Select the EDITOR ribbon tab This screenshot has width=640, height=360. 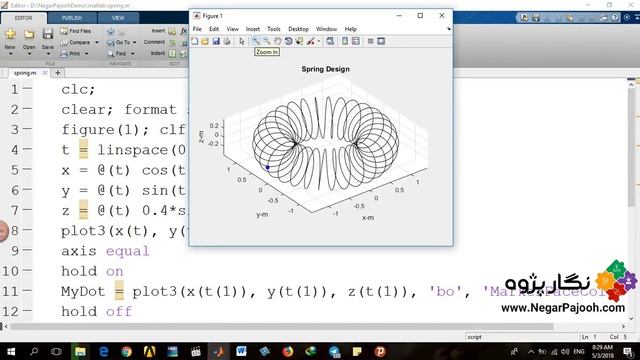23,18
